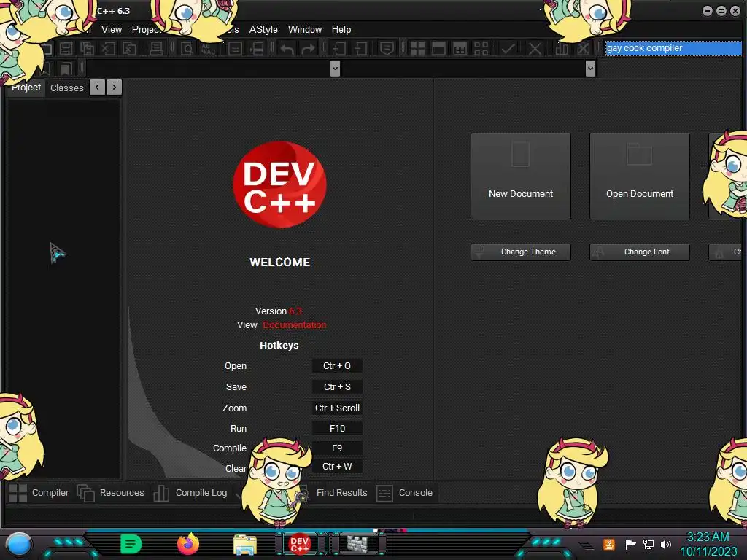Open the Resources bottom panel tab
Viewport: 747px width, 560px height.
click(111, 493)
